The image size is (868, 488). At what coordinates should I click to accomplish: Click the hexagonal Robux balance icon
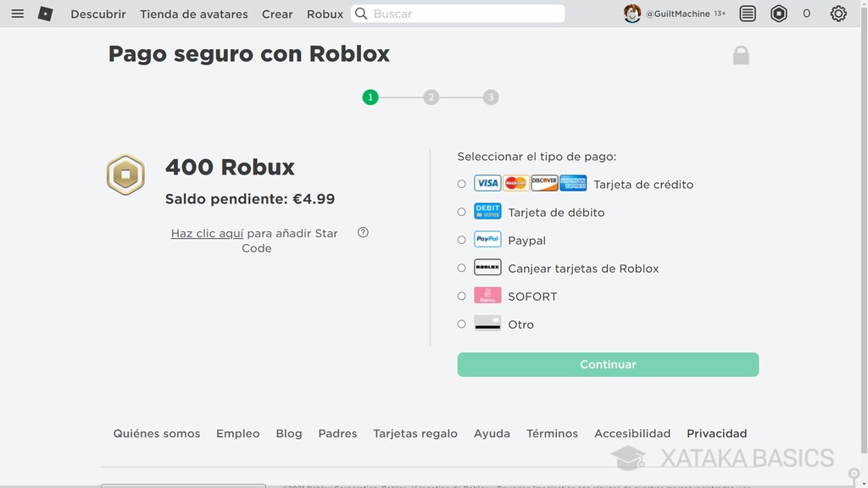pyautogui.click(x=780, y=13)
